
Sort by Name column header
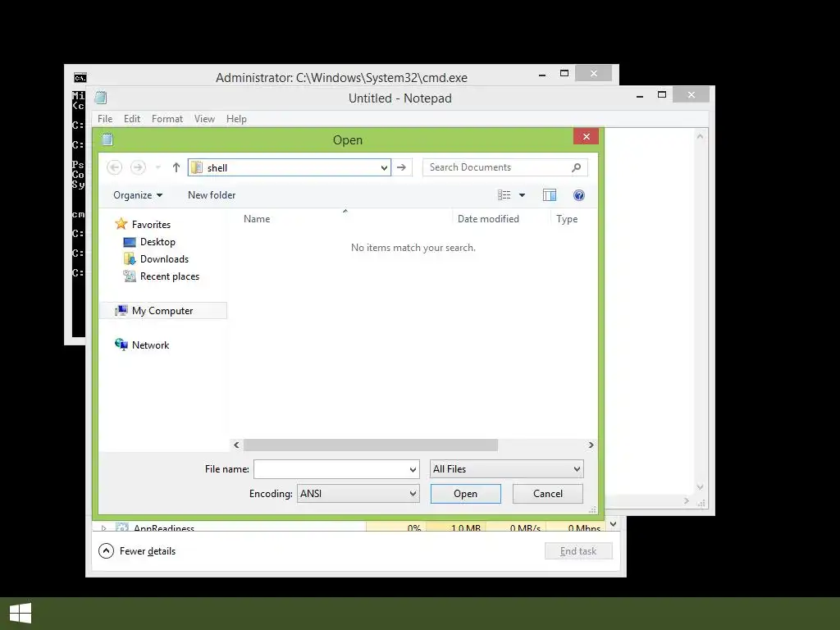pos(257,218)
